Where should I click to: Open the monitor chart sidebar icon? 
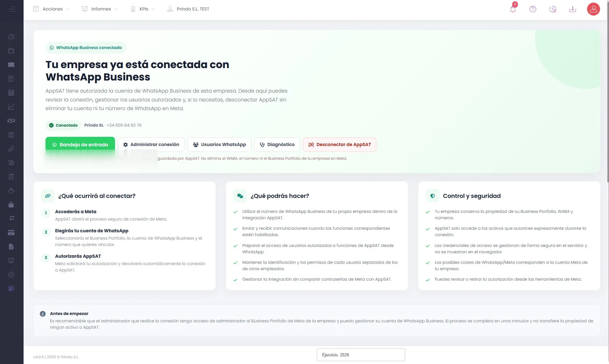click(x=11, y=261)
